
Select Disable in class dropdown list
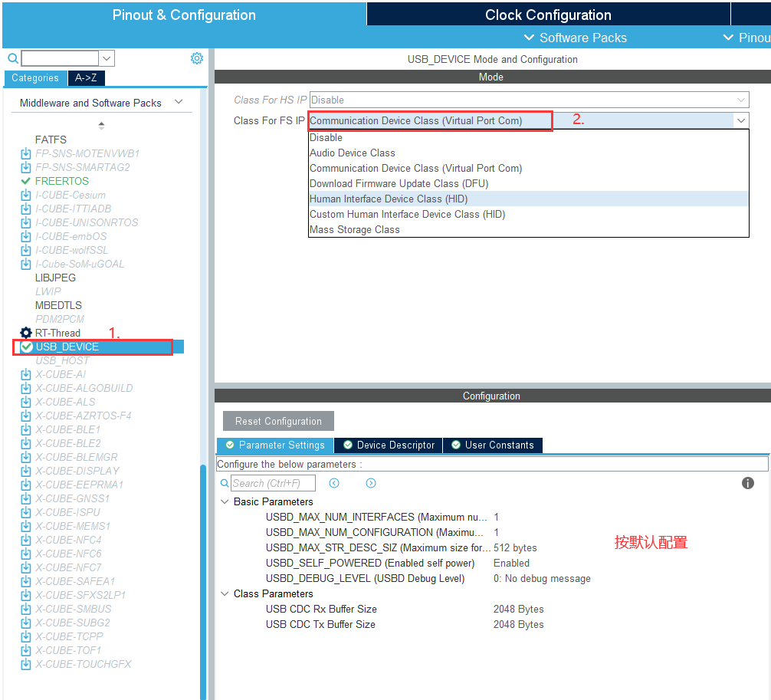pyautogui.click(x=529, y=138)
